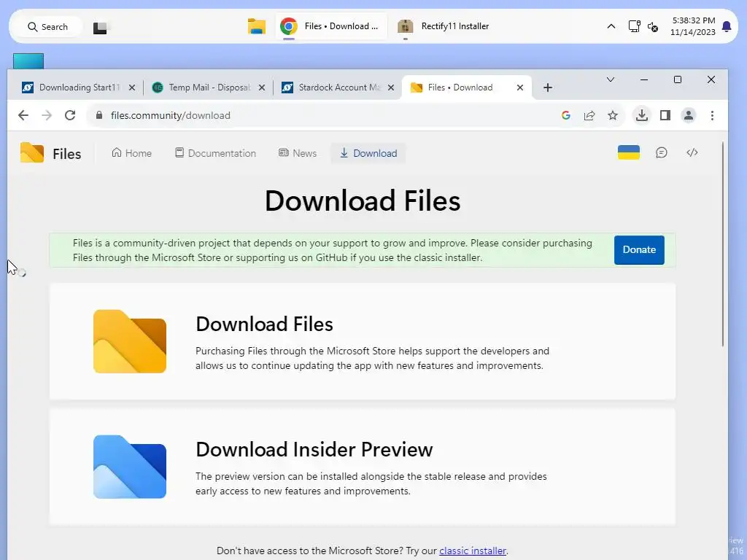Click the notification bell in system tray
747x560 pixels.
tap(727, 26)
